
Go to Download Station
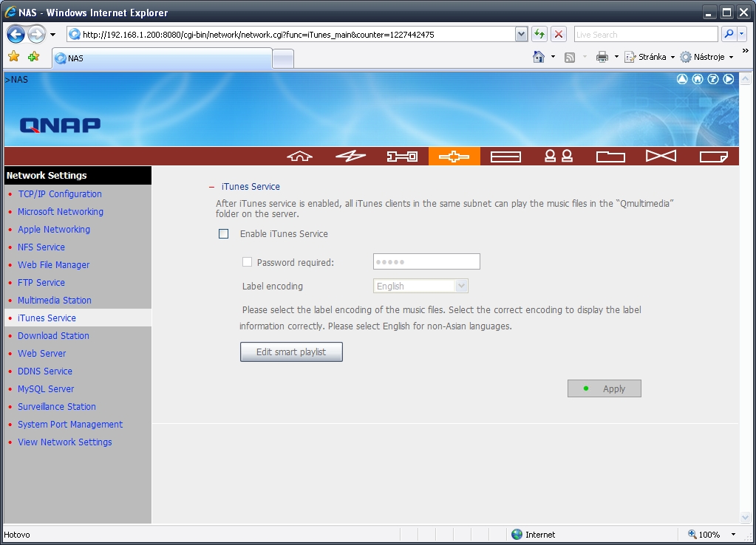pos(53,336)
